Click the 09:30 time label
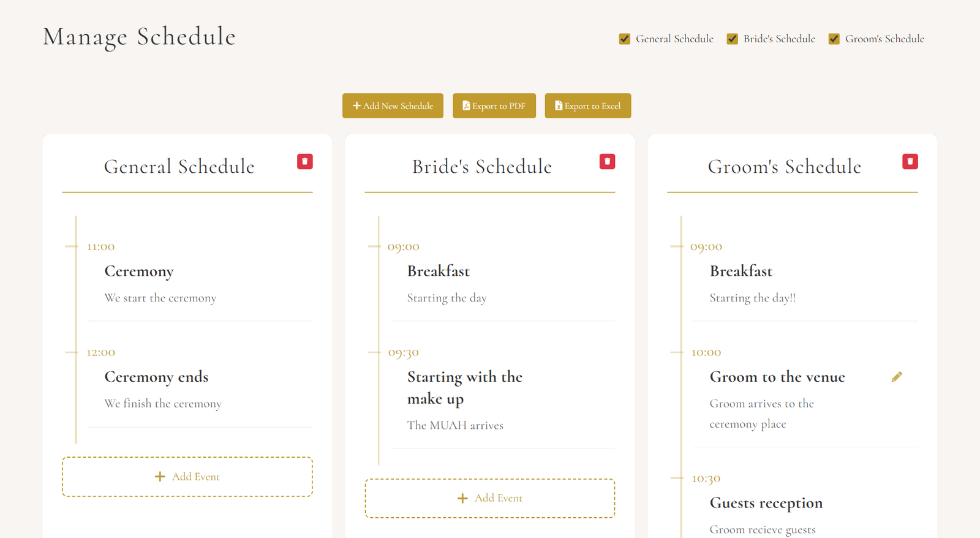Image resolution: width=980 pixels, height=538 pixels. 404,353
